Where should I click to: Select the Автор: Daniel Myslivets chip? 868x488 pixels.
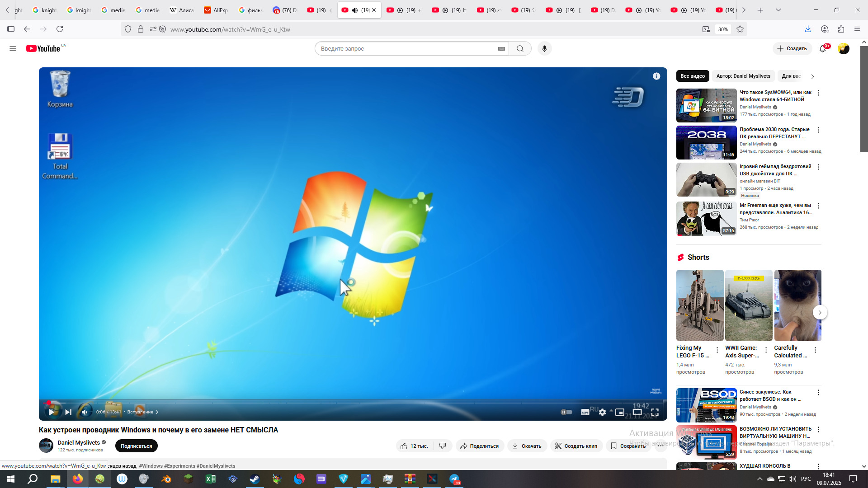pyautogui.click(x=743, y=76)
